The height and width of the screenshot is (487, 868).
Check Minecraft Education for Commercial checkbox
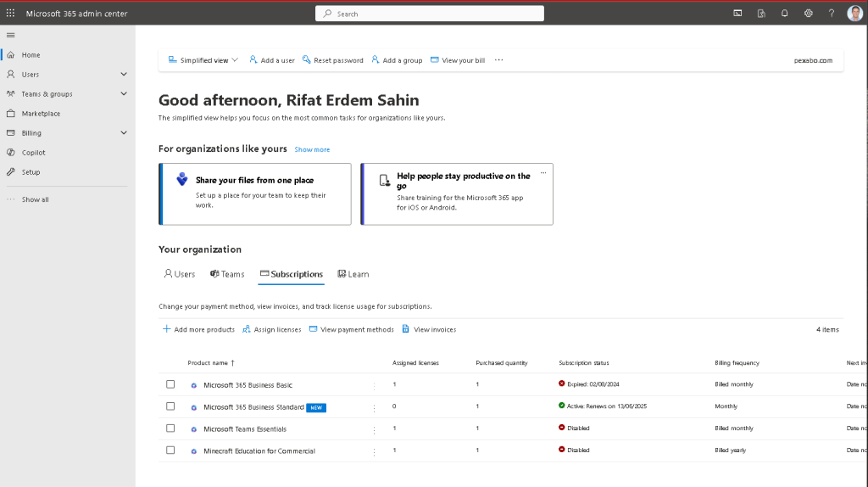[x=170, y=451]
